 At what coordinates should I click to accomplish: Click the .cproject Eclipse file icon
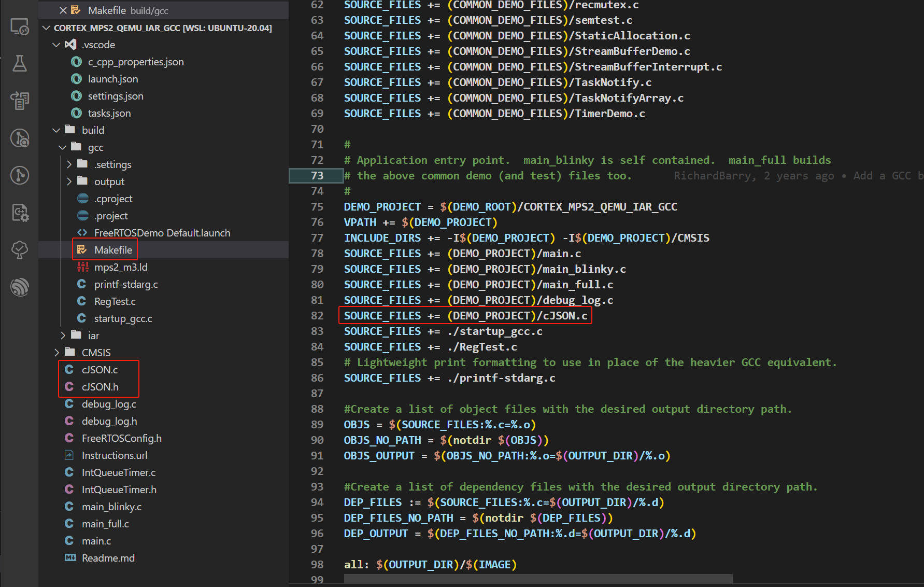[83, 199]
